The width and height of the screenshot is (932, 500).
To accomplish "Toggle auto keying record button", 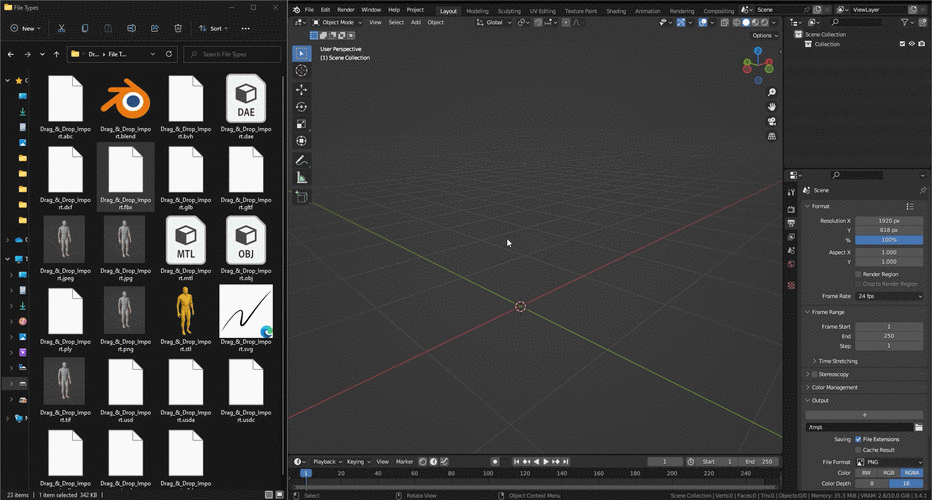I will (495, 461).
